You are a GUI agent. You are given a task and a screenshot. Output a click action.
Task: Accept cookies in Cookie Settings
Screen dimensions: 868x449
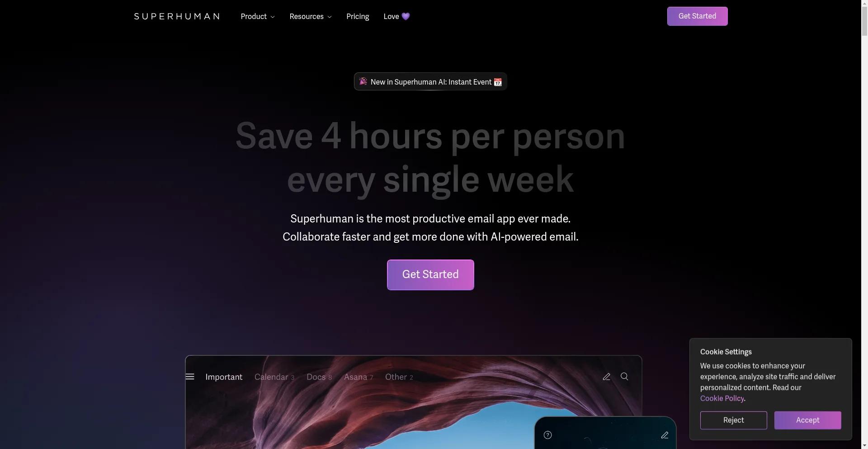point(807,420)
